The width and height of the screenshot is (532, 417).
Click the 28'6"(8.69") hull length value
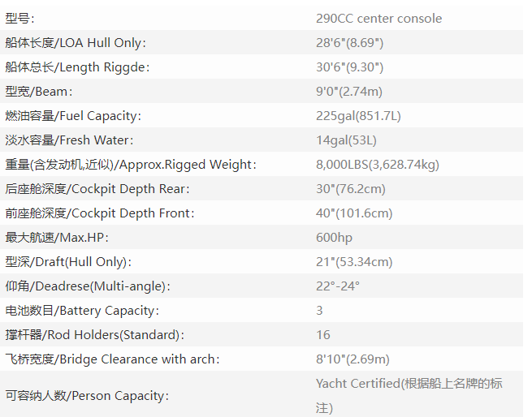pos(349,42)
